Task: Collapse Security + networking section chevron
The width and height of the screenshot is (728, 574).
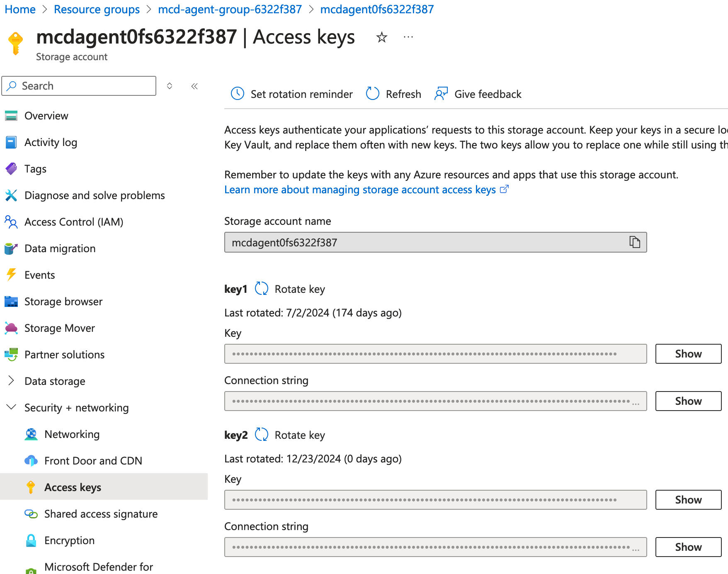Action: 11,407
